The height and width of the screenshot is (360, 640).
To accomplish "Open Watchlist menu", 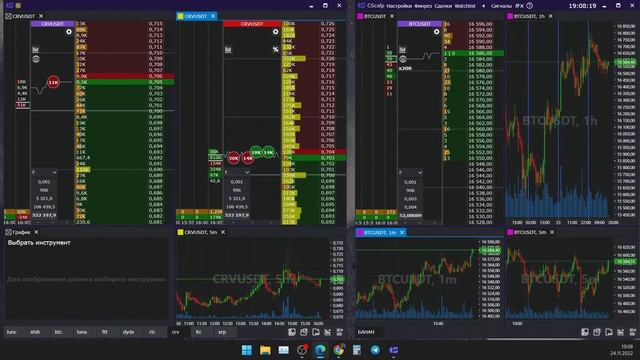I will point(465,6).
